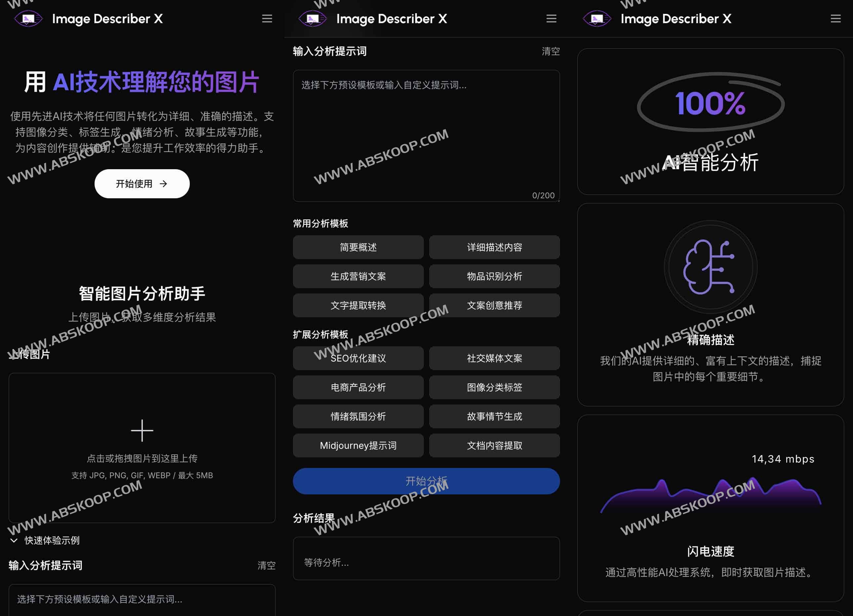Image resolution: width=853 pixels, height=616 pixels.
Task: Click the purple network speed graph
Action: click(x=711, y=496)
